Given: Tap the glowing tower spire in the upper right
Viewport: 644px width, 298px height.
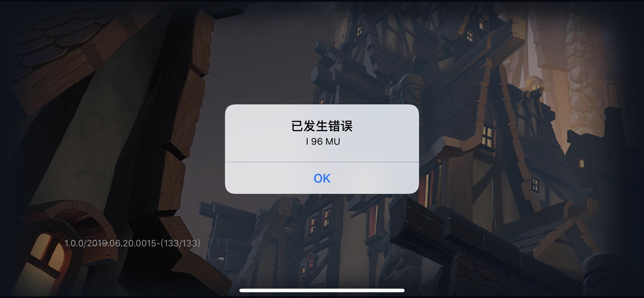Looking at the screenshot, I should [533, 83].
